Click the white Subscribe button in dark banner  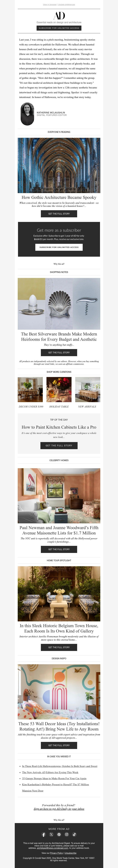click(x=59, y=247)
